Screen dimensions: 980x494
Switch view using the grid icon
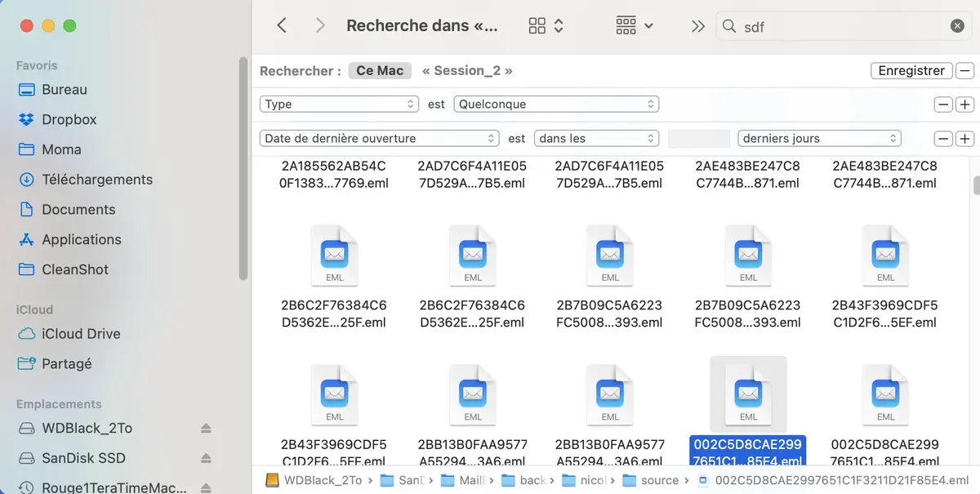[x=536, y=25]
